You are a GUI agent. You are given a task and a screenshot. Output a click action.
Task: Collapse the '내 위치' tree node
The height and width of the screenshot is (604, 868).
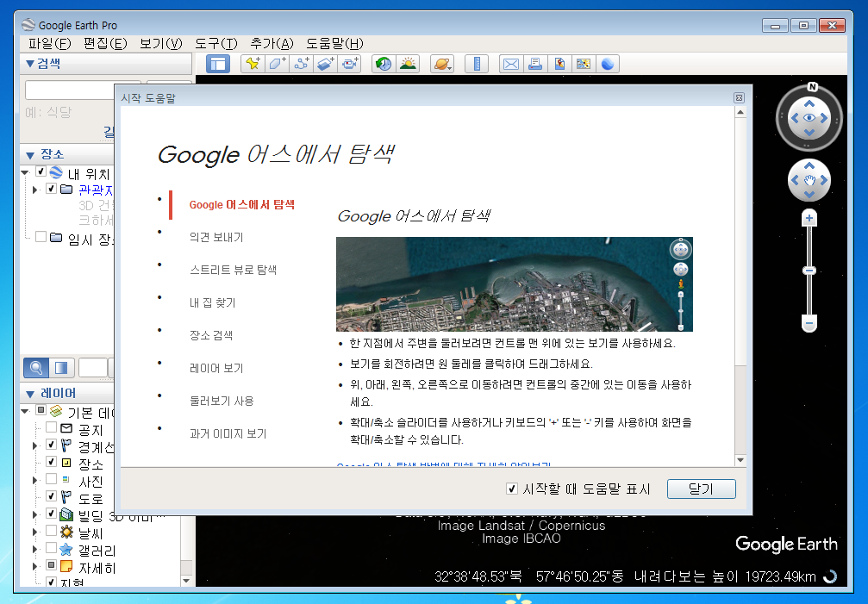click(26, 172)
